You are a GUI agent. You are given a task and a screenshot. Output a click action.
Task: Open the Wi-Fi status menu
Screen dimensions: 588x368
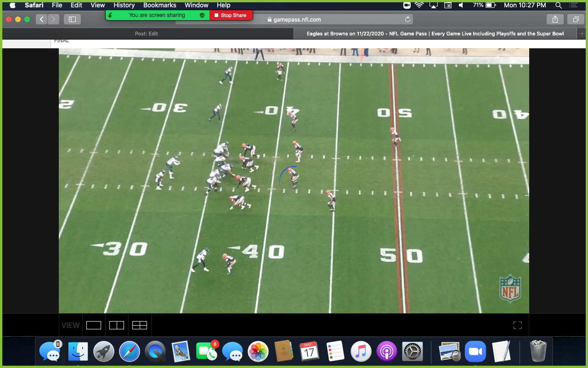pyautogui.click(x=419, y=5)
